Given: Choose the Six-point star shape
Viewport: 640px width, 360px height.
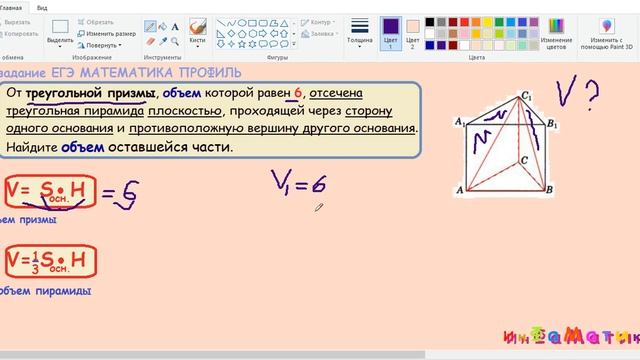Looking at the screenshot, I should pyautogui.click(x=253, y=44).
